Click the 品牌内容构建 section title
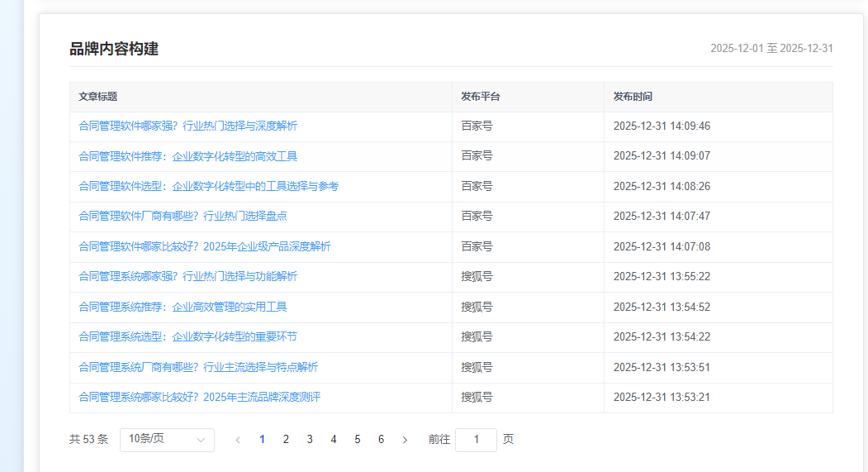868x472 pixels. click(x=114, y=49)
